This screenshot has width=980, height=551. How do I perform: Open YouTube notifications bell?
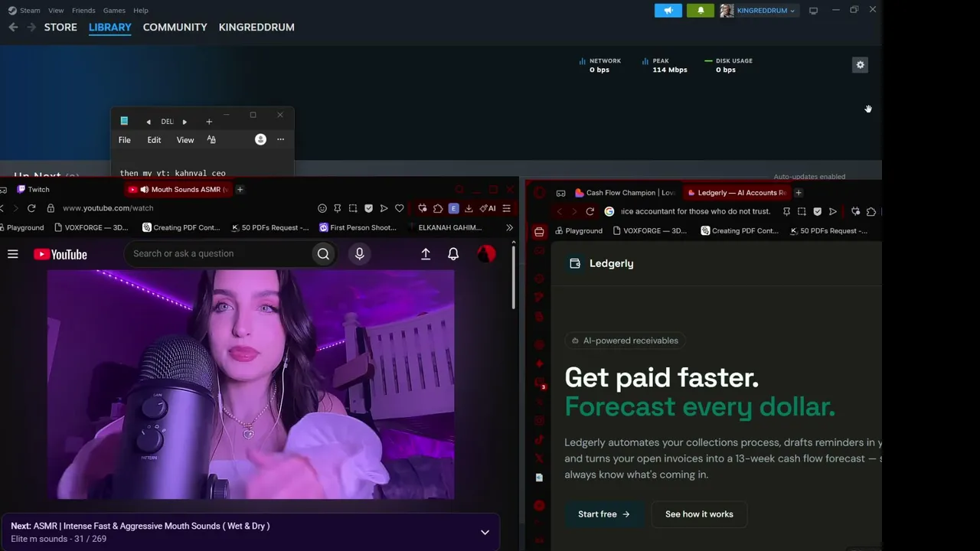pos(453,254)
